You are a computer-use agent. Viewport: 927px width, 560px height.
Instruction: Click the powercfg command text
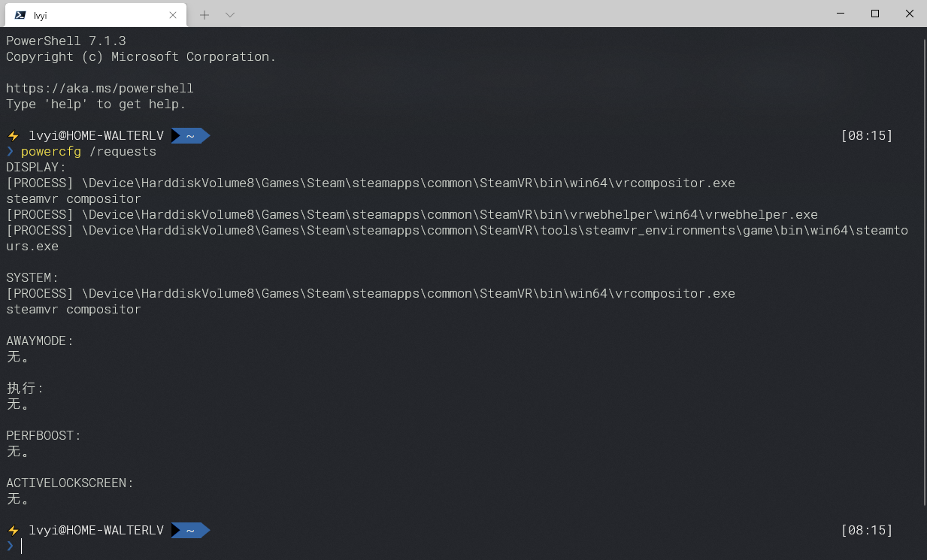(51, 152)
